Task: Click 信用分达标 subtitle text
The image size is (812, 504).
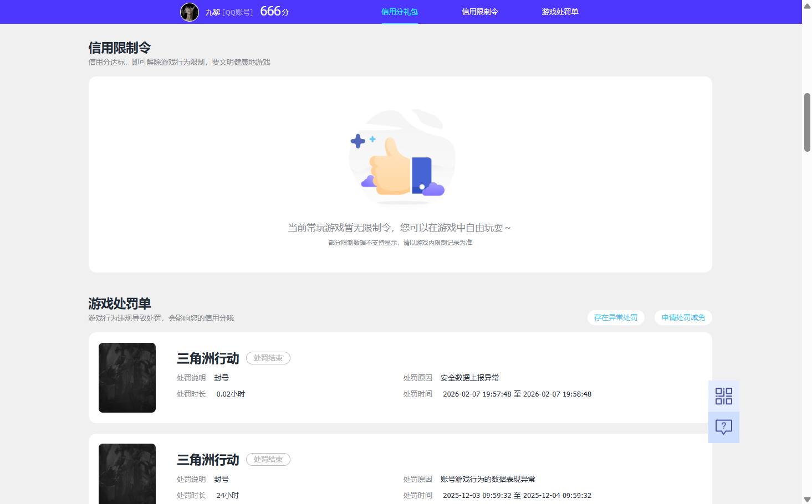Action: coord(179,62)
